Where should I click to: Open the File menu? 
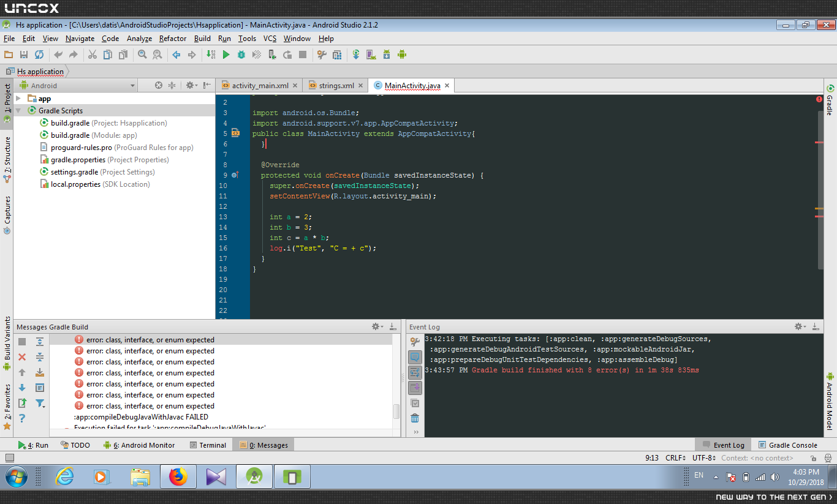(9, 39)
